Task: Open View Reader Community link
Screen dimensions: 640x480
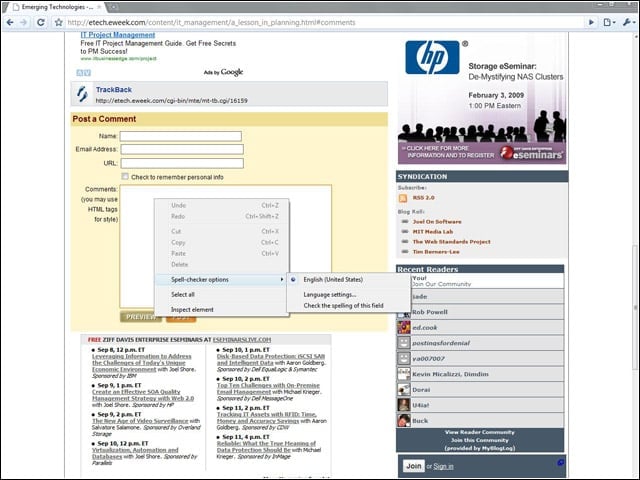Action: (480, 432)
